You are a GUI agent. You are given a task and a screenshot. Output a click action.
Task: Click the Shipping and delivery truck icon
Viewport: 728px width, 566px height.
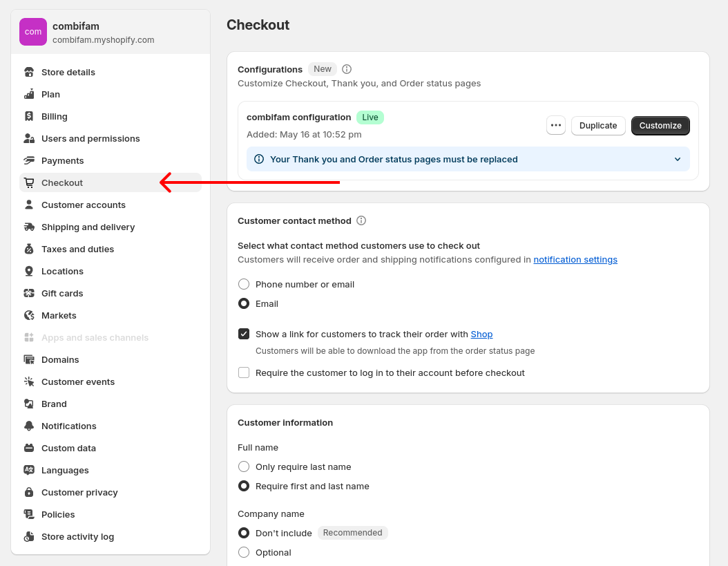(29, 227)
